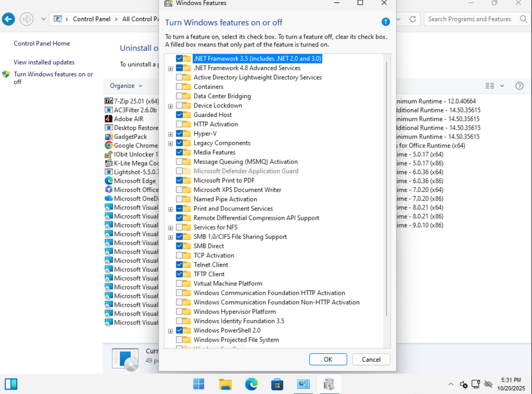Go back with the blue back arrow
532x394 pixels.
click(8, 19)
